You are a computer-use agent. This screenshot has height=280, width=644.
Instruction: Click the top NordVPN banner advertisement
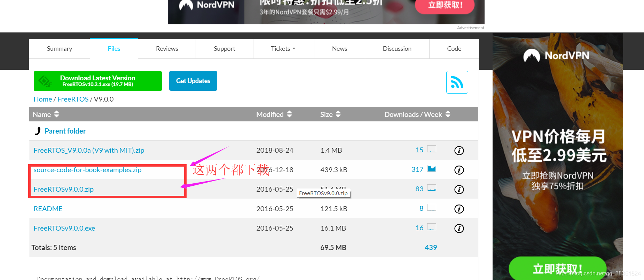point(326,12)
